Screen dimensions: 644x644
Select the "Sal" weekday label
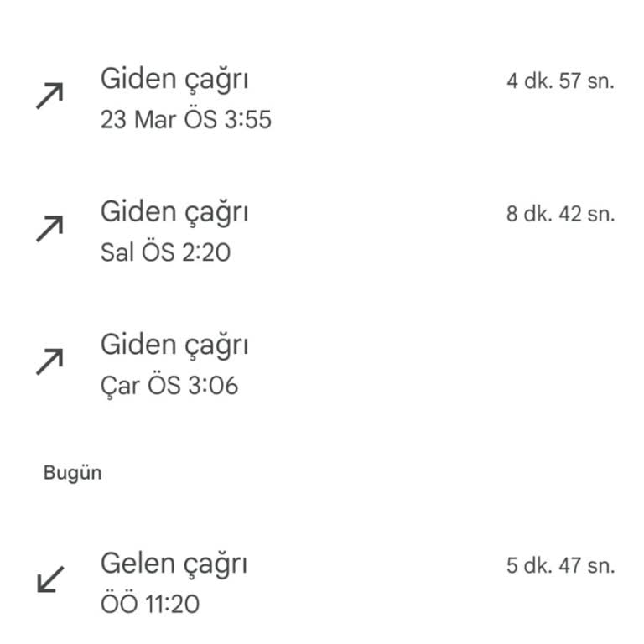click(117, 252)
